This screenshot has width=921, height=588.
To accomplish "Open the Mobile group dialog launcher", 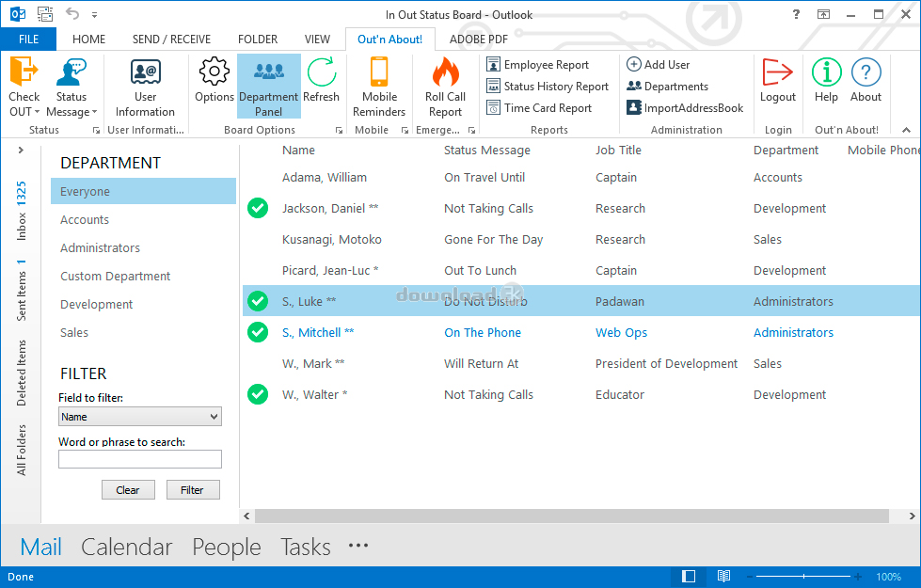I will coord(405,131).
